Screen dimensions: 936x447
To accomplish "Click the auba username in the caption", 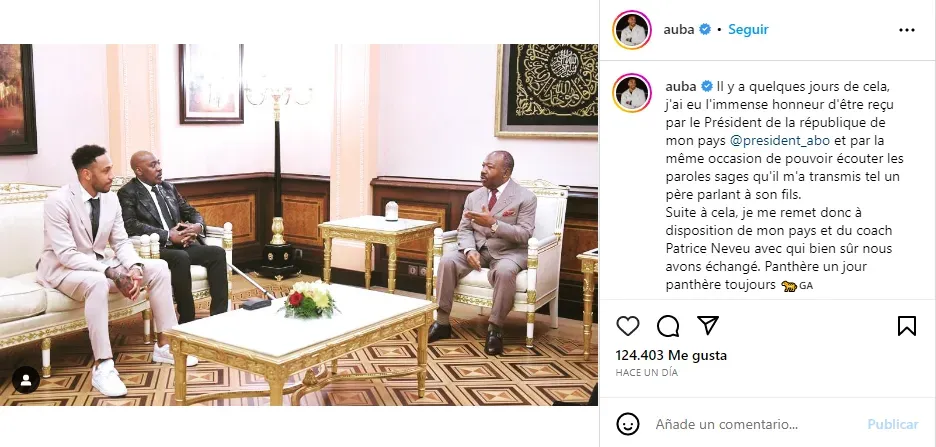I will (x=681, y=87).
